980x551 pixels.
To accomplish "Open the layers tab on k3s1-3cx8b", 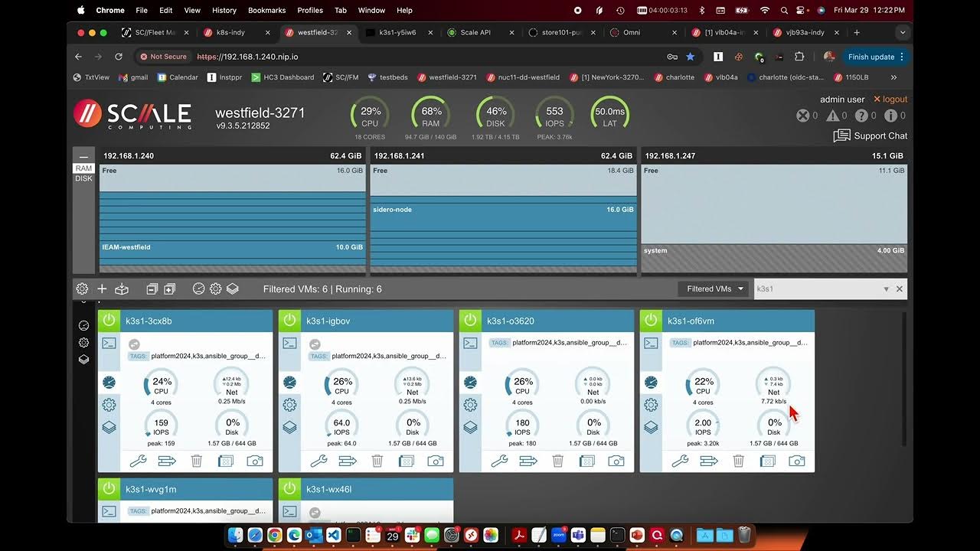I will tap(109, 427).
